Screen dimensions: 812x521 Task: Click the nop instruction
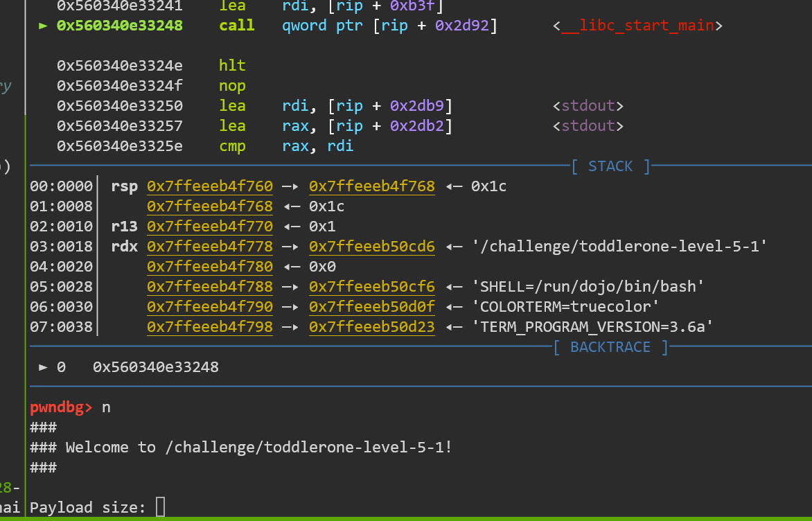click(x=232, y=85)
